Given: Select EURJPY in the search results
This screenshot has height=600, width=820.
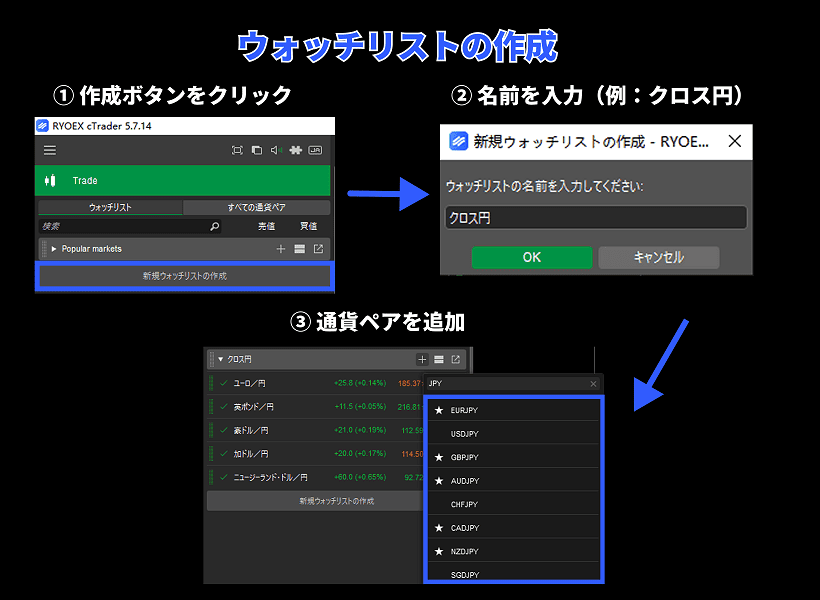Looking at the screenshot, I should click(x=514, y=411).
